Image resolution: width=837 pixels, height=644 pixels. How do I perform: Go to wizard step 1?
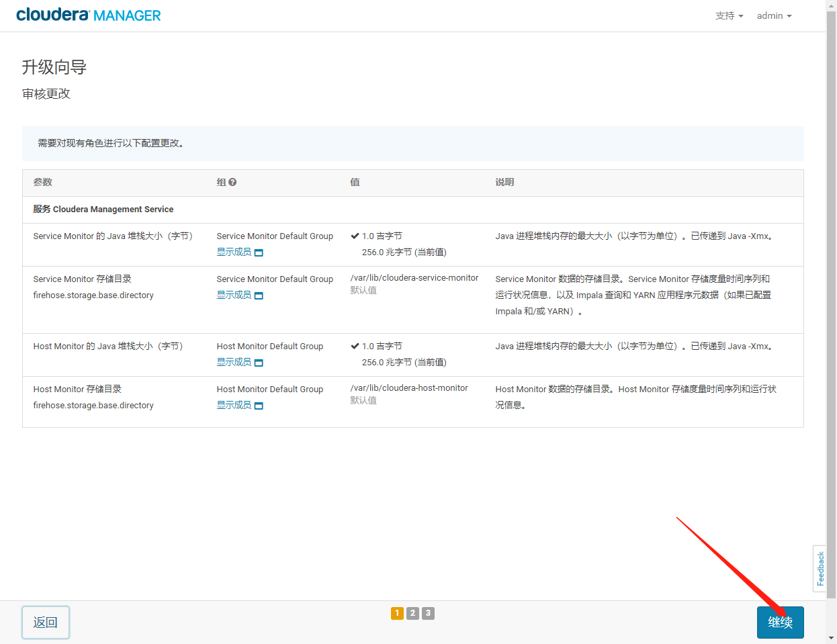point(397,613)
